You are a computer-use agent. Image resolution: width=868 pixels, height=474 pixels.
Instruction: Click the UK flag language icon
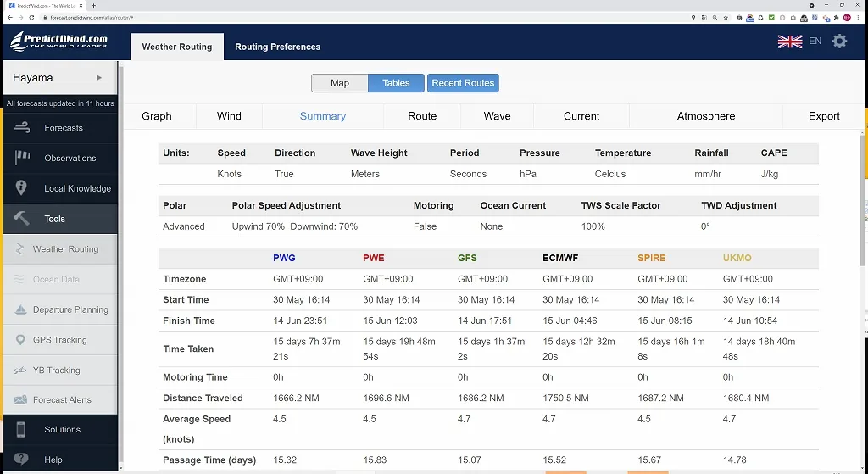pyautogui.click(x=790, y=41)
